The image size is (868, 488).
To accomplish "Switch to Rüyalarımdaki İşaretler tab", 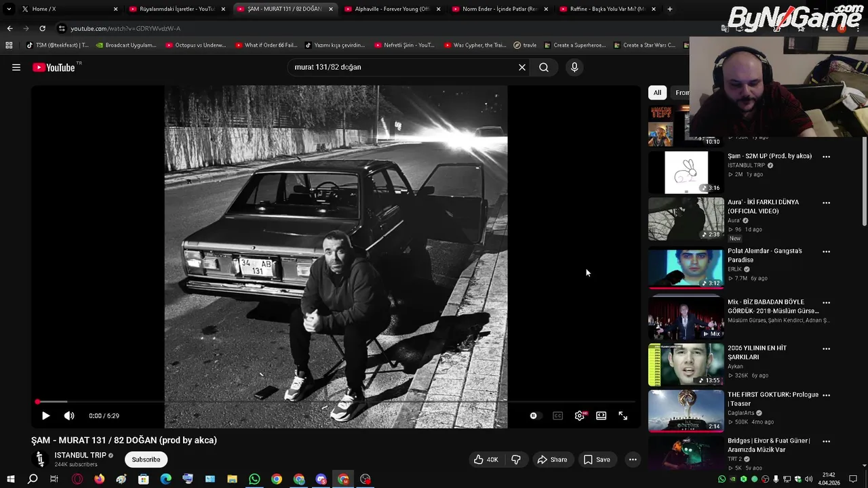I will (x=176, y=9).
